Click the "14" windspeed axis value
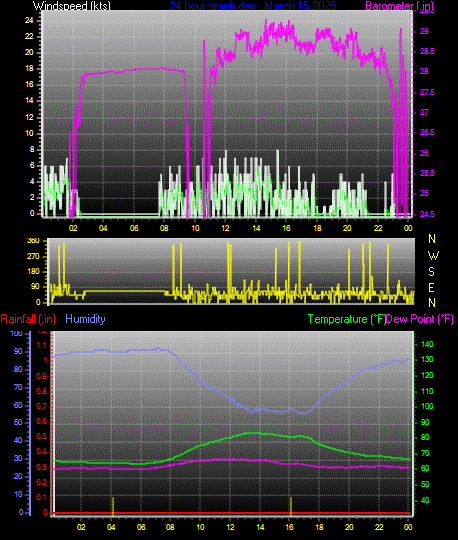The width and height of the screenshot is (458, 540). coord(29,101)
